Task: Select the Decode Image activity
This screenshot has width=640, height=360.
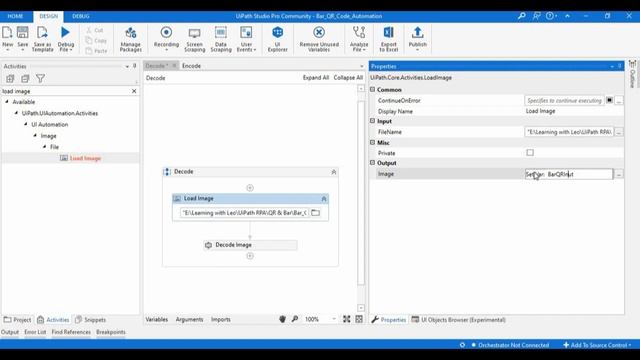Action: pyautogui.click(x=250, y=245)
